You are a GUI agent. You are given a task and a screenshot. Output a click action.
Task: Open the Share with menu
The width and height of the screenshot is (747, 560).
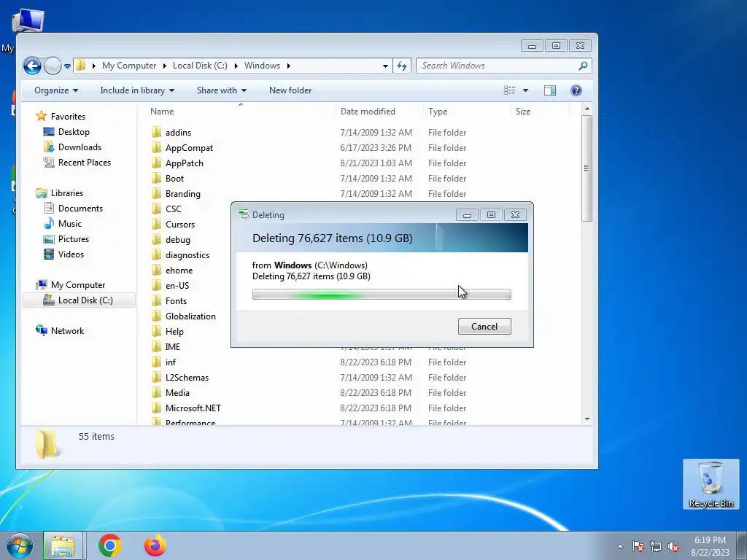coord(222,90)
